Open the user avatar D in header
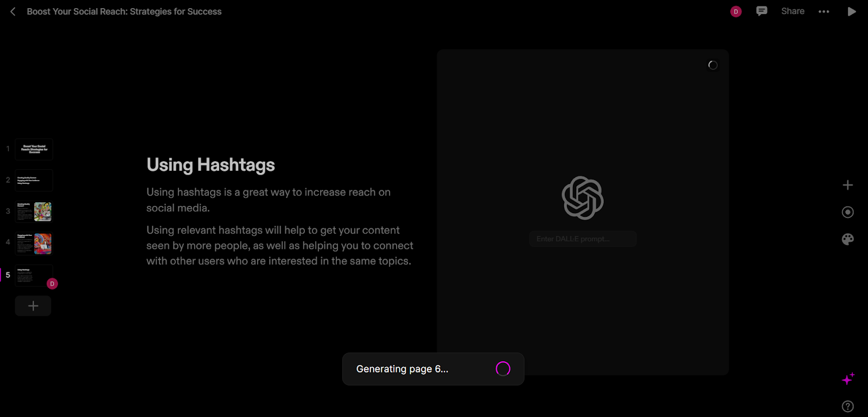The height and width of the screenshot is (417, 868). 736,11
